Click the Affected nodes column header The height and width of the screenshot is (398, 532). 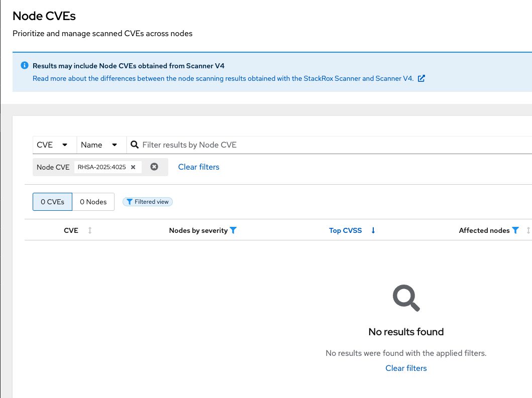click(484, 230)
